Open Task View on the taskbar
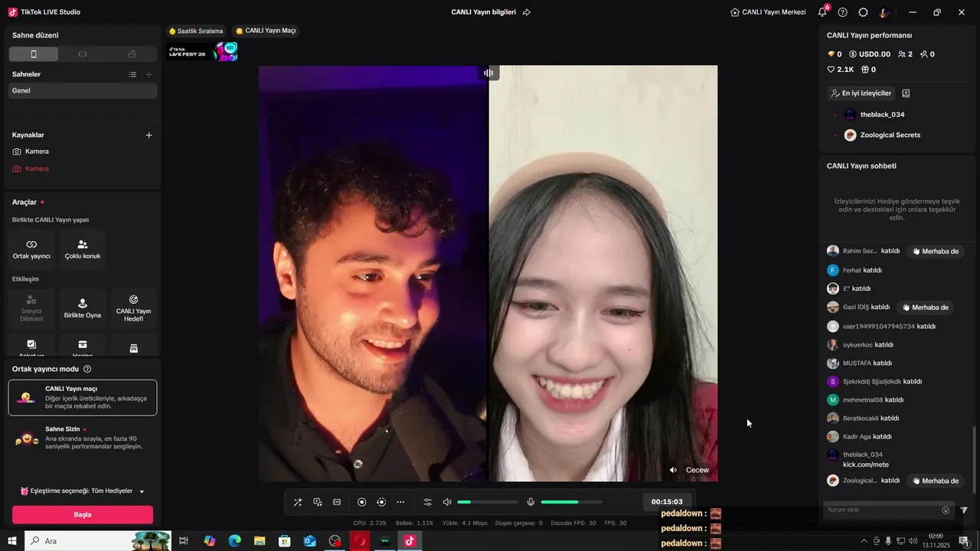 click(184, 541)
